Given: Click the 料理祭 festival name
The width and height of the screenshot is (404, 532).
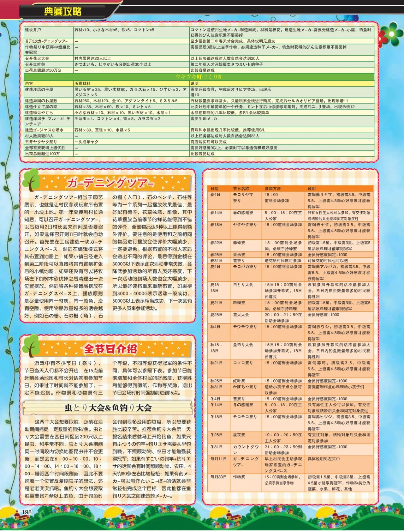Looking at the screenshot, I should click(239, 303).
